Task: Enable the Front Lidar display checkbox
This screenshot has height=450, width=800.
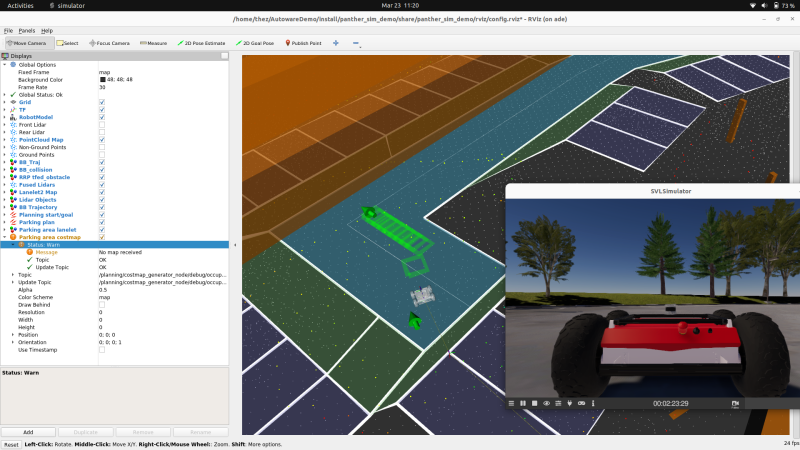Action: (x=102, y=124)
